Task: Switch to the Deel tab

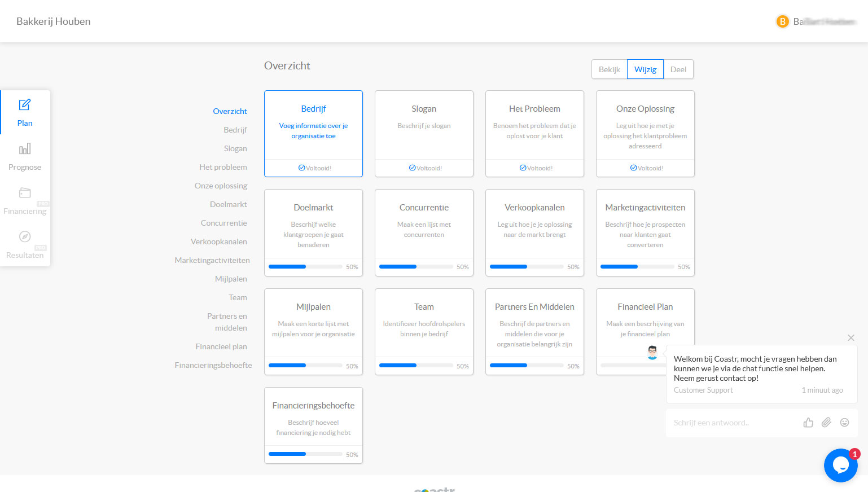Action: pos(678,69)
